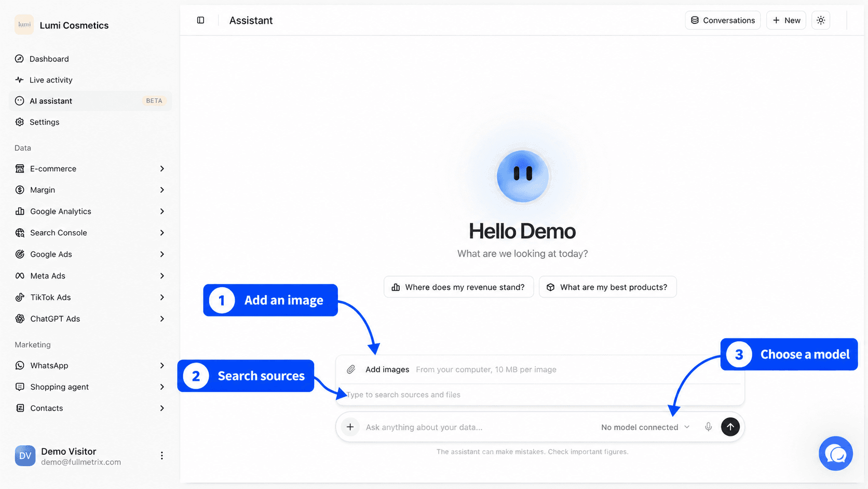This screenshot has height=489, width=868.
Task: Focus the 'Ask anything about your data' field
Action: coord(478,427)
